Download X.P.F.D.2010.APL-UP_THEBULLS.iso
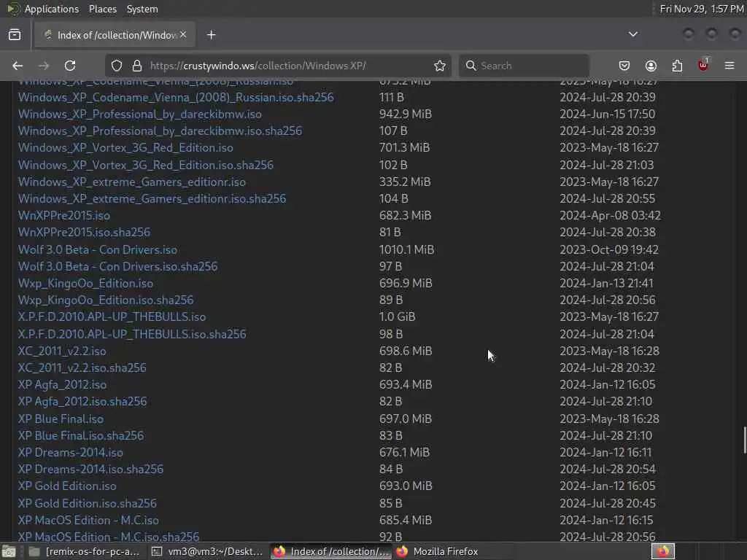747x560 pixels. pyautogui.click(x=112, y=316)
